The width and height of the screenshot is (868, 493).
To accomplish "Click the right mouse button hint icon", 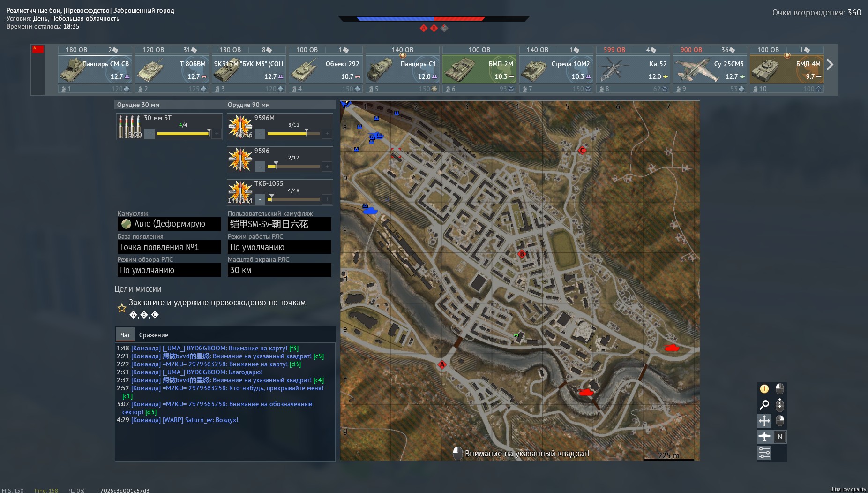I will coord(780,420).
